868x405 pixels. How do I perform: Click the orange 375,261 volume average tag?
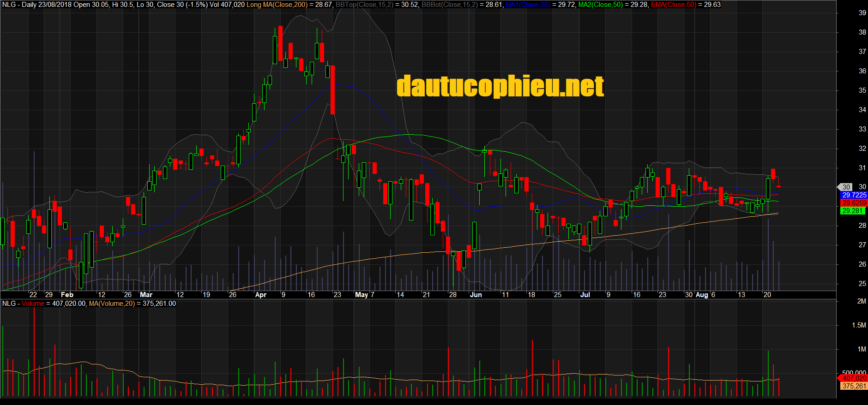[854, 386]
